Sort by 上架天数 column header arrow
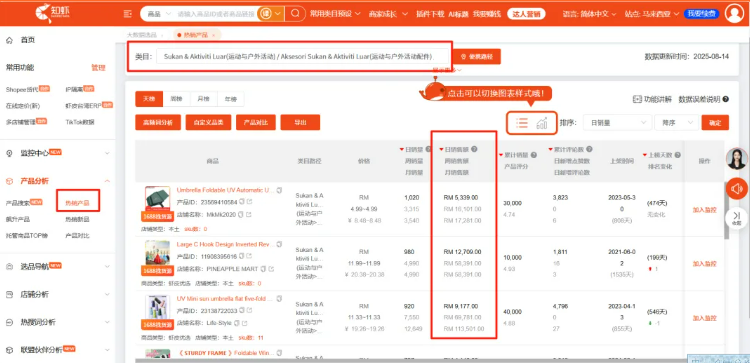The image size is (750, 363). click(x=645, y=155)
